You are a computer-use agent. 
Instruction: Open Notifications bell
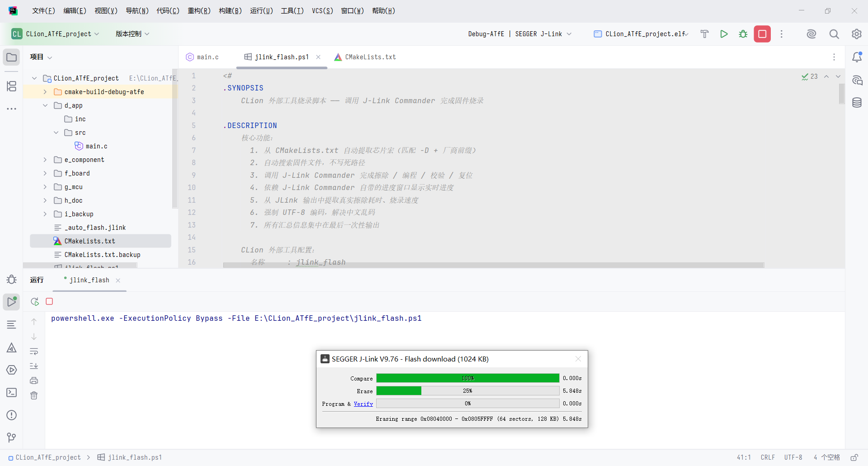(x=857, y=57)
